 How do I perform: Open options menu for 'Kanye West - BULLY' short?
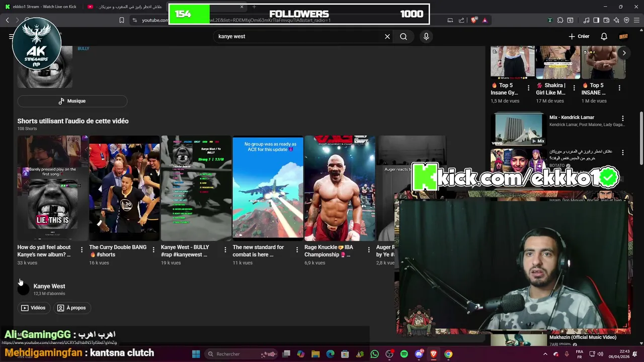coord(225,249)
